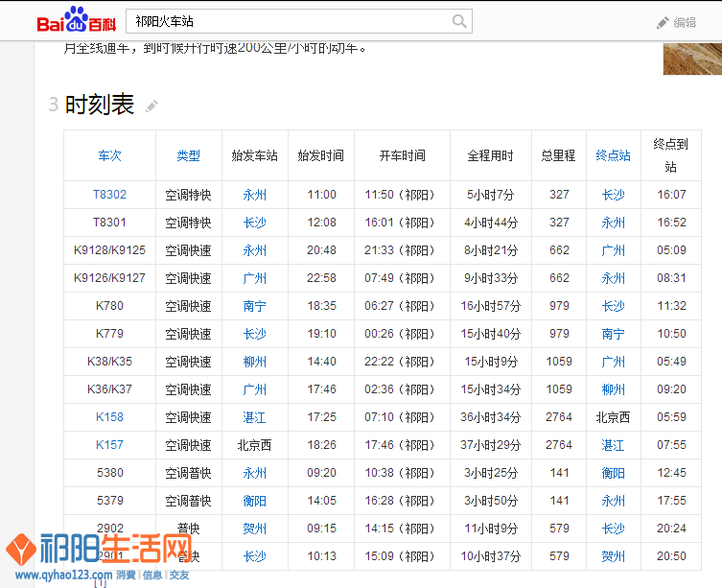
Task: Open train K158 link
Action: pos(109,417)
